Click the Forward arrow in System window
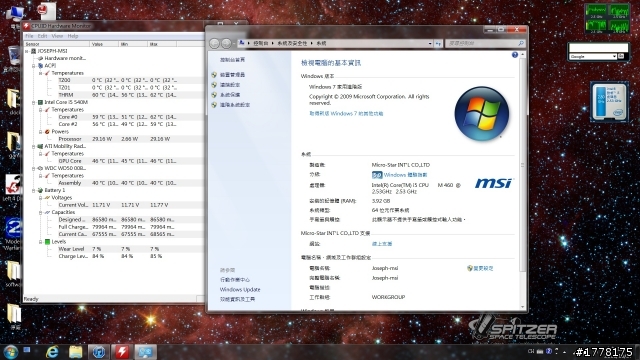Image resolution: width=640 pixels, height=360 pixels. pyautogui.click(x=226, y=43)
